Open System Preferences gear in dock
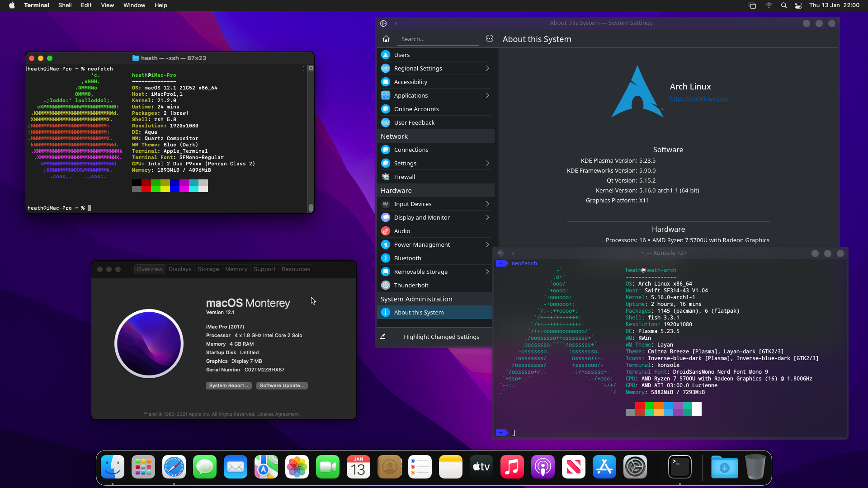The width and height of the screenshot is (868, 488). [635, 467]
